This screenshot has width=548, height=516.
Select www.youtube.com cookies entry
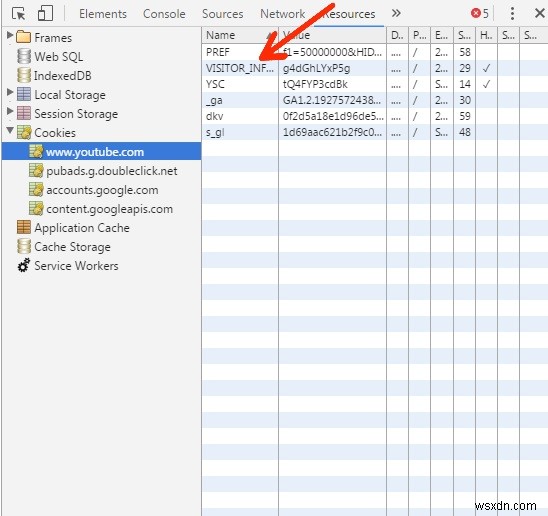pyautogui.click(x=101, y=151)
